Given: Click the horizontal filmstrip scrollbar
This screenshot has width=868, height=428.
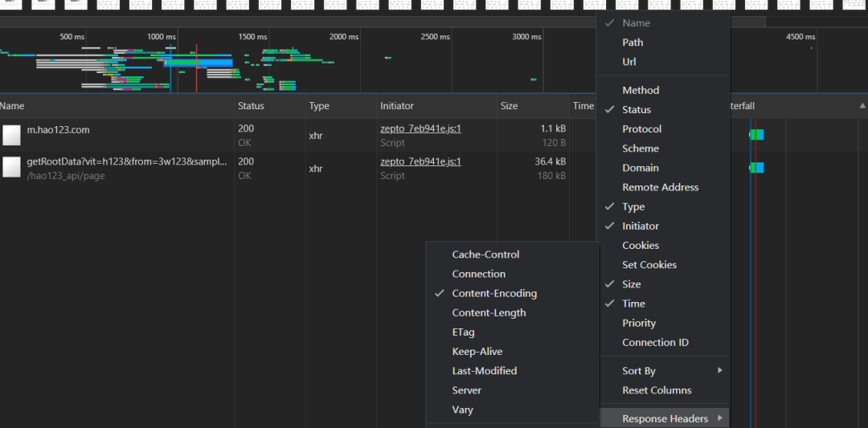Looking at the screenshot, I should (x=382, y=22).
